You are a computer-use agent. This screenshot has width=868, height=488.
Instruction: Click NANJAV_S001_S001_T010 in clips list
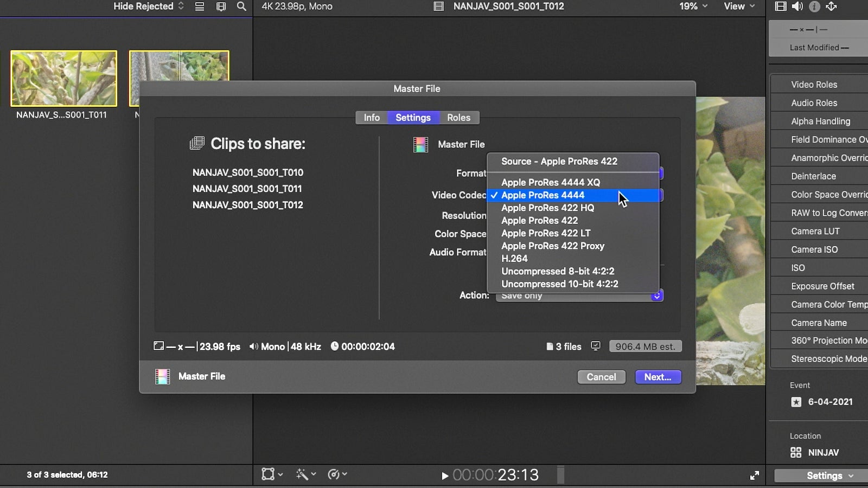coord(248,172)
